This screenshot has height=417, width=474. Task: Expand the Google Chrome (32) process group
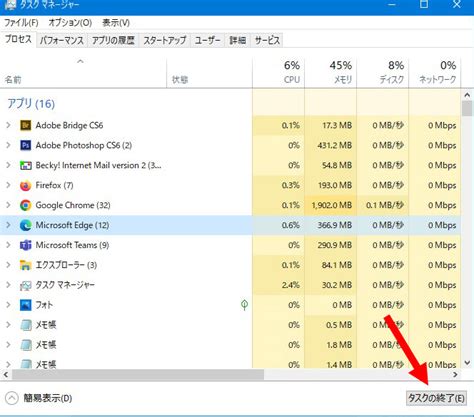(x=8, y=205)
